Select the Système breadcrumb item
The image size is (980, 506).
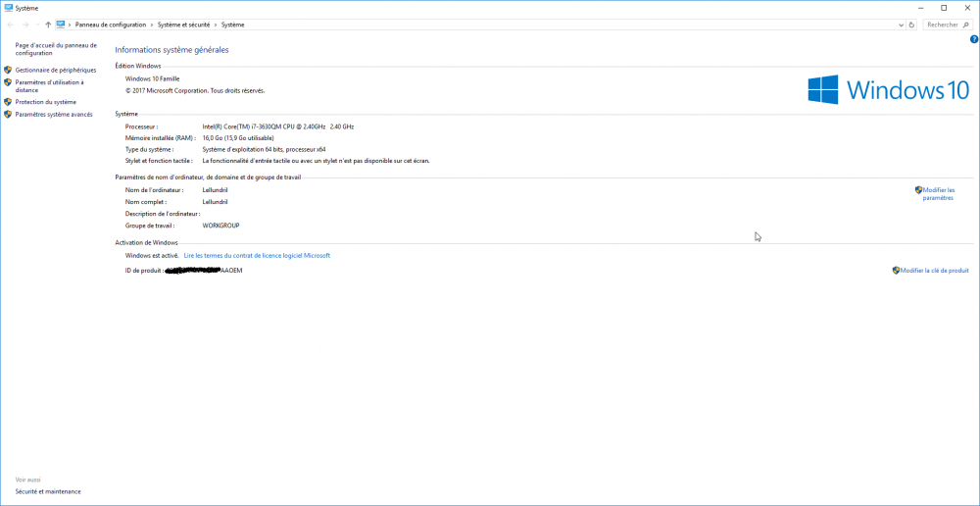tap(232, 25)
